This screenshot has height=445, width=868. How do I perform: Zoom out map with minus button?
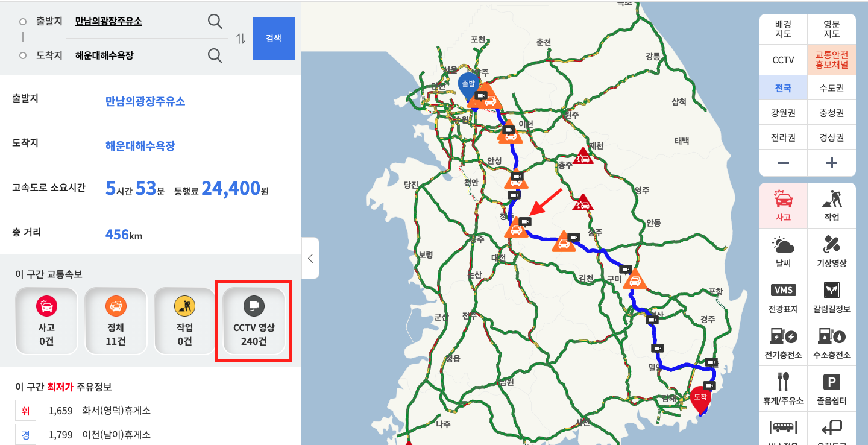pyautogui.click(x=783, y=163)
